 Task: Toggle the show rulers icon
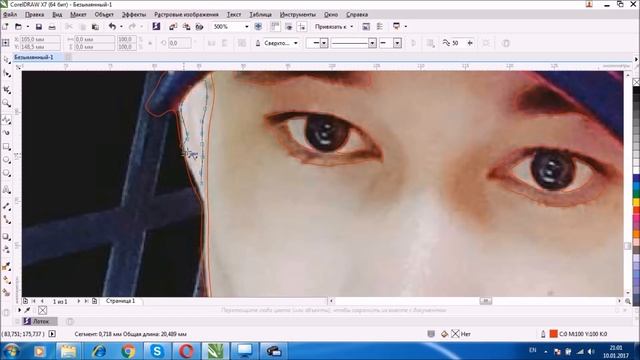click(275, 27)
